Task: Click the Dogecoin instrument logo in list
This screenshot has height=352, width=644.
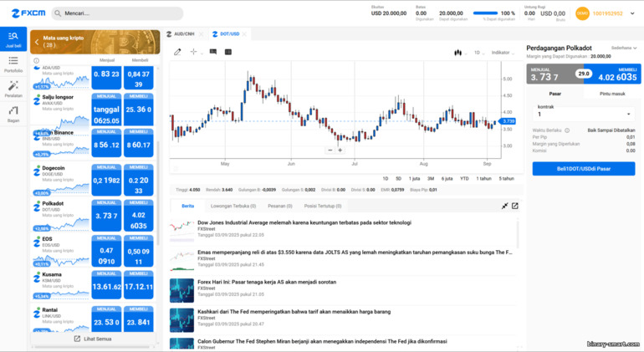Action: point(37,171)
